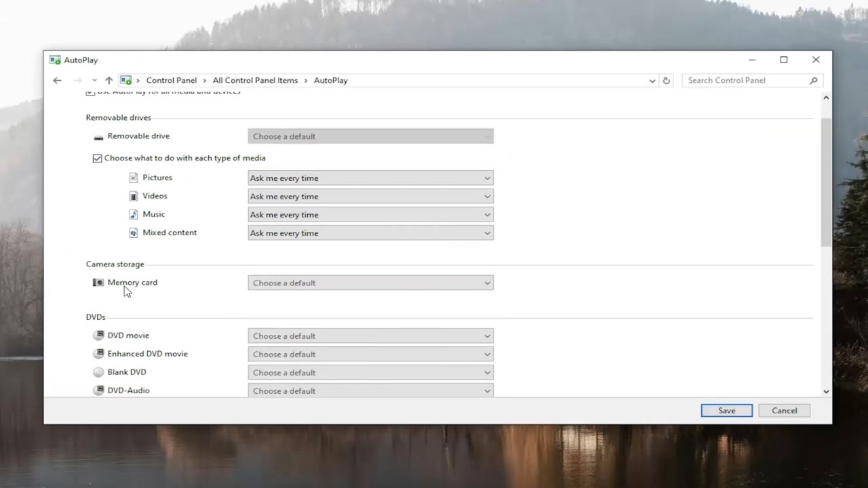
Task: Open the Pictures action dropdown
Action: (x=370, y=178)
